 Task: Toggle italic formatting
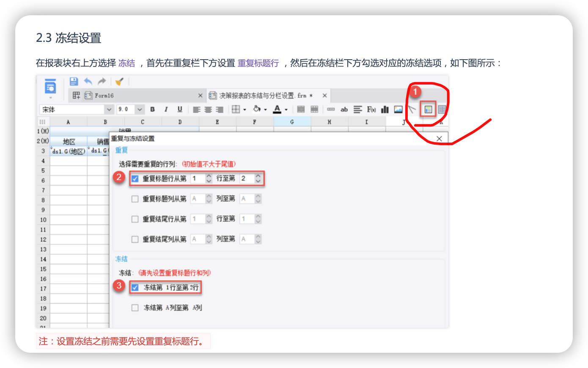[x=166, y=110]
